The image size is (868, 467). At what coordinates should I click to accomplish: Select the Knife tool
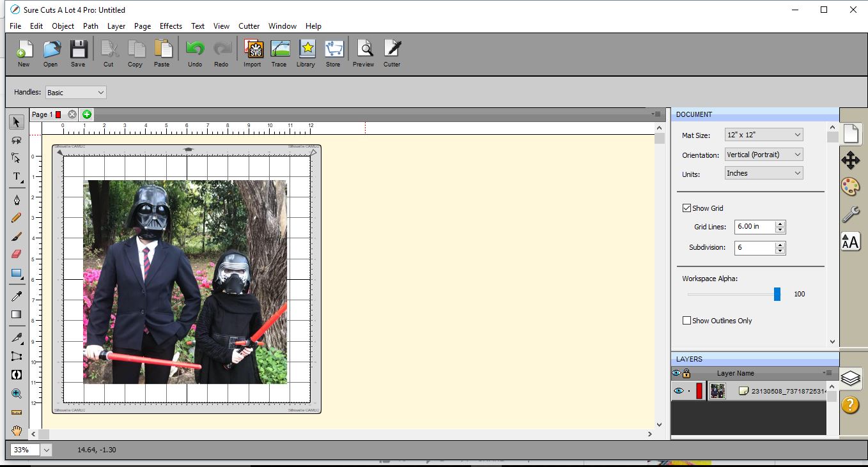pos(17,338)
